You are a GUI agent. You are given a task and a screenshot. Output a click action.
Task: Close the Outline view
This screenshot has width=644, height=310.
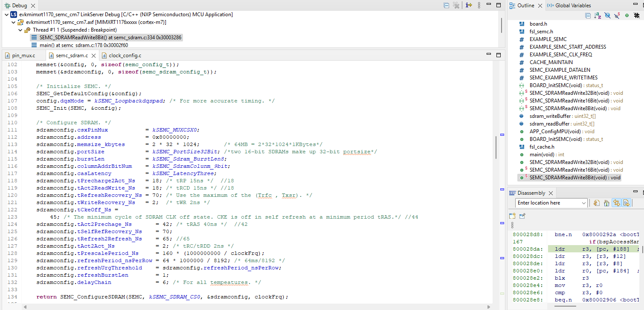pyautogui.click(x=540, y=6)
